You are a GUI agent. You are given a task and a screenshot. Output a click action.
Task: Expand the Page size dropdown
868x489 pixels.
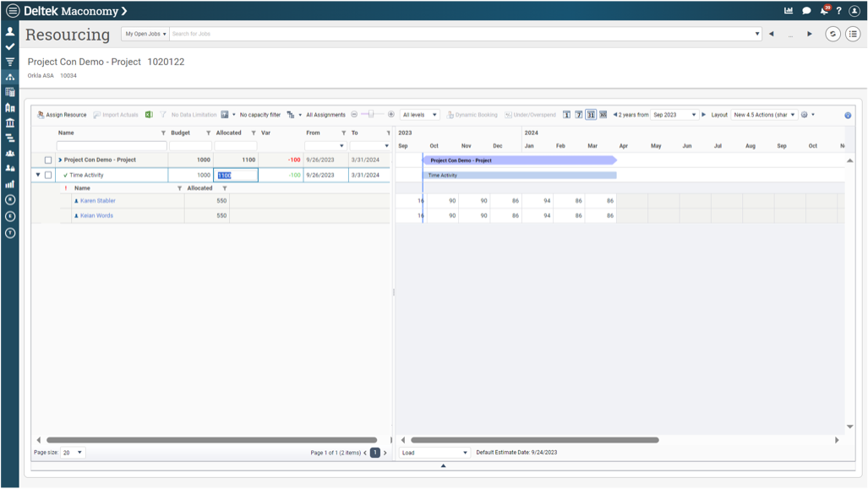click(73, 453)
